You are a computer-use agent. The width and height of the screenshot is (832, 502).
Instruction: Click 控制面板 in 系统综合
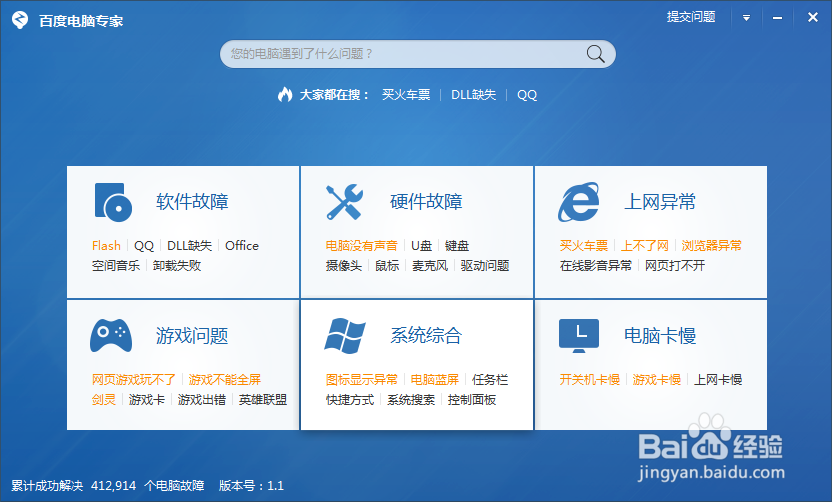tap(472, 400)
